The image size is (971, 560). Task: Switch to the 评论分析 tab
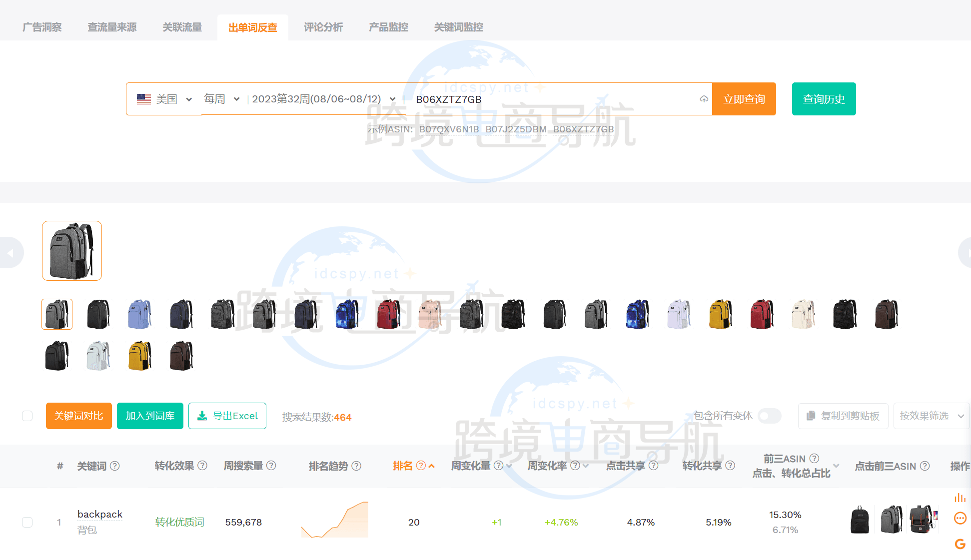coord(323,27)
